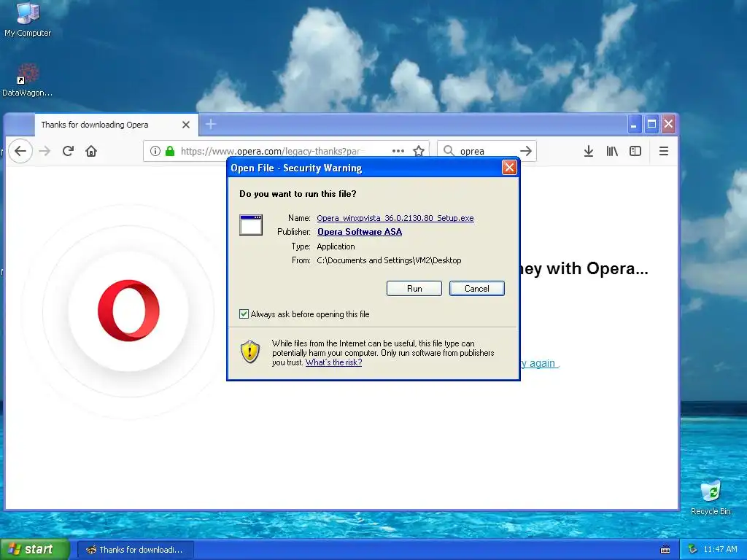This screenshot has height=560, width=747.
Task: Click the 'Do you want to run this file?' text
Action: 298,194
